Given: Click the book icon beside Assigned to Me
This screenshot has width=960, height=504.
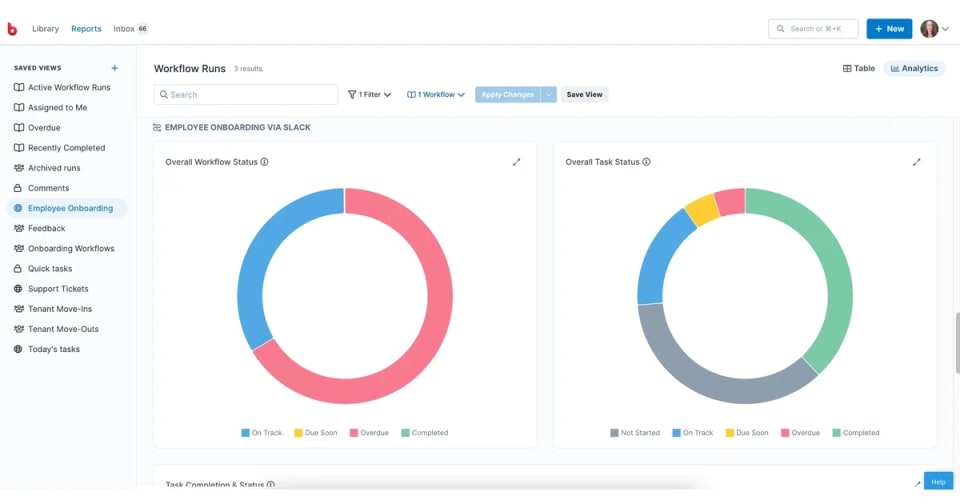Looking at the screenshot, I should click(x=19, y=108).
